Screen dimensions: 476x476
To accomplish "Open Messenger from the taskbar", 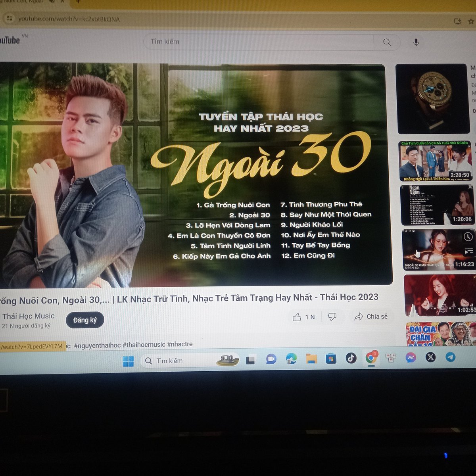I will point(411,358).
